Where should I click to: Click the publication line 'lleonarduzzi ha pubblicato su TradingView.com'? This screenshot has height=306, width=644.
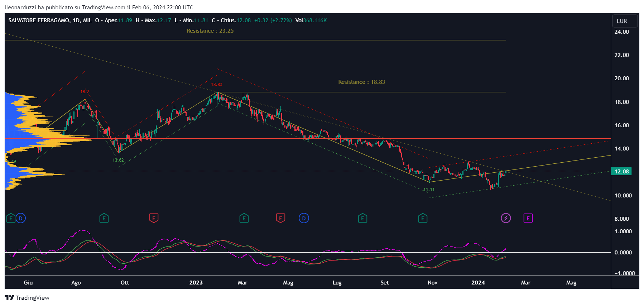pos(65,7)
